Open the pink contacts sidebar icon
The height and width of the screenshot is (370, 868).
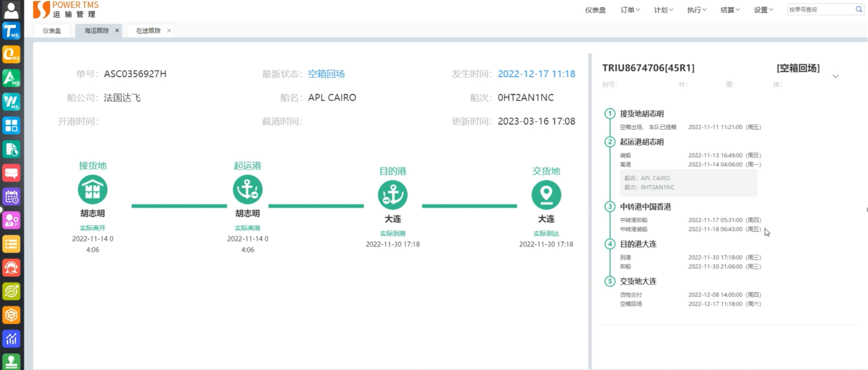[11, 220]
